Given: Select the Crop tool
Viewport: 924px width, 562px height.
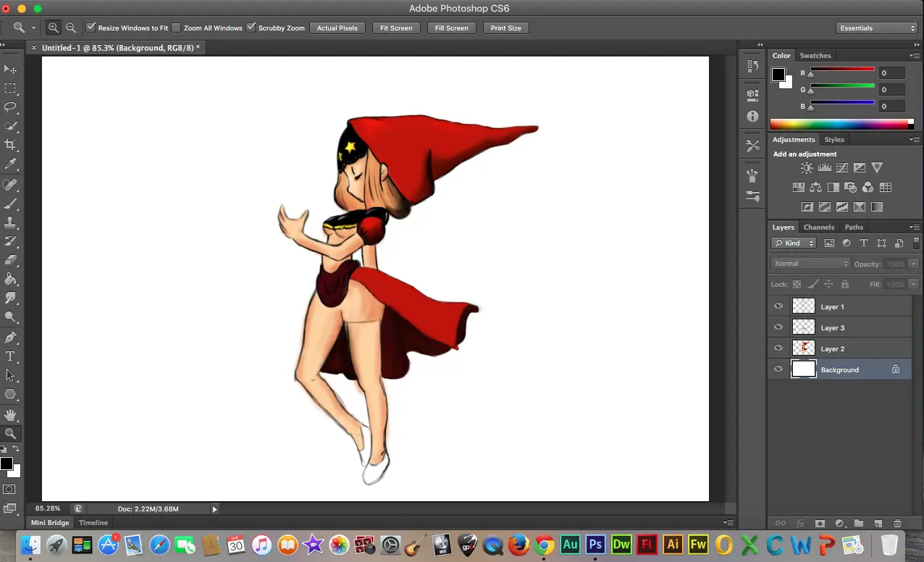Looking at the screenshot, I should (10, 145).
